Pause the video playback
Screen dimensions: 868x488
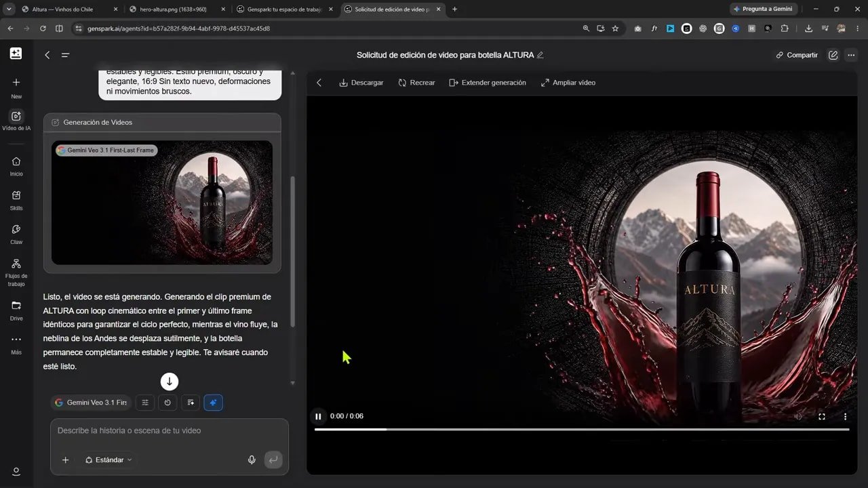318,416
